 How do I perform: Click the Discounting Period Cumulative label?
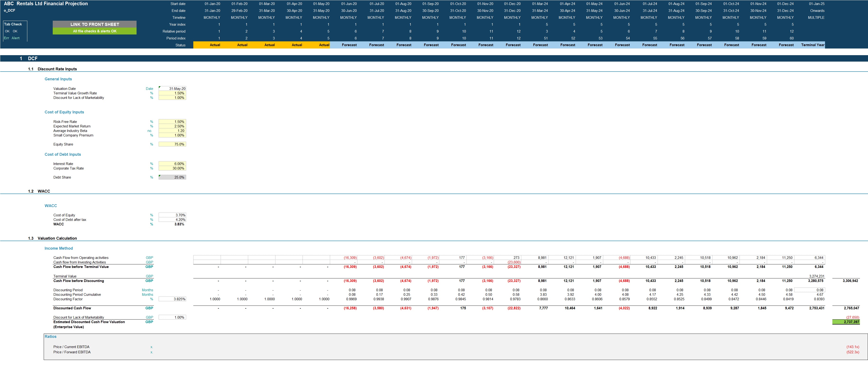click(x=77, y=295)
